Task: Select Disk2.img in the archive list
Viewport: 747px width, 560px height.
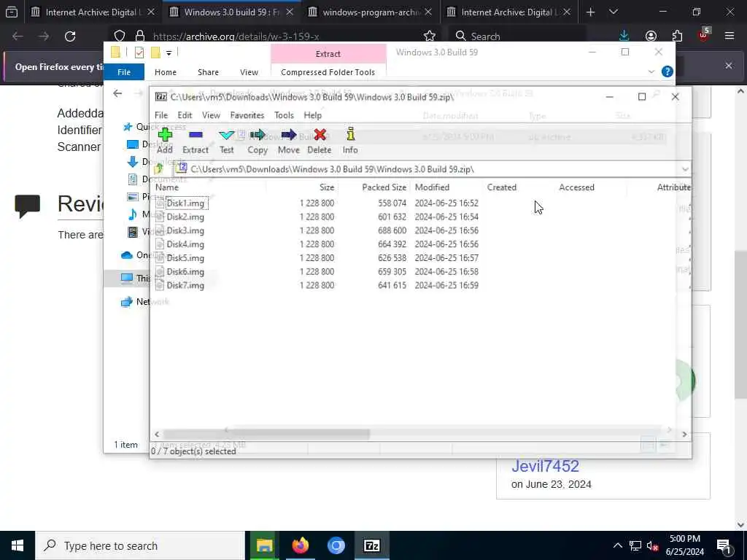Action: coord(185,217)
